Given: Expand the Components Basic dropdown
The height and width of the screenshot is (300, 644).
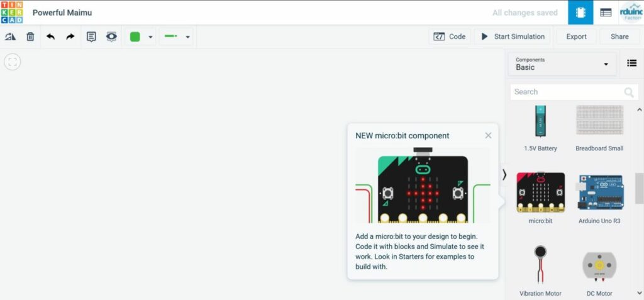Looking at the screenshot, I should click(x=562, y=64).
